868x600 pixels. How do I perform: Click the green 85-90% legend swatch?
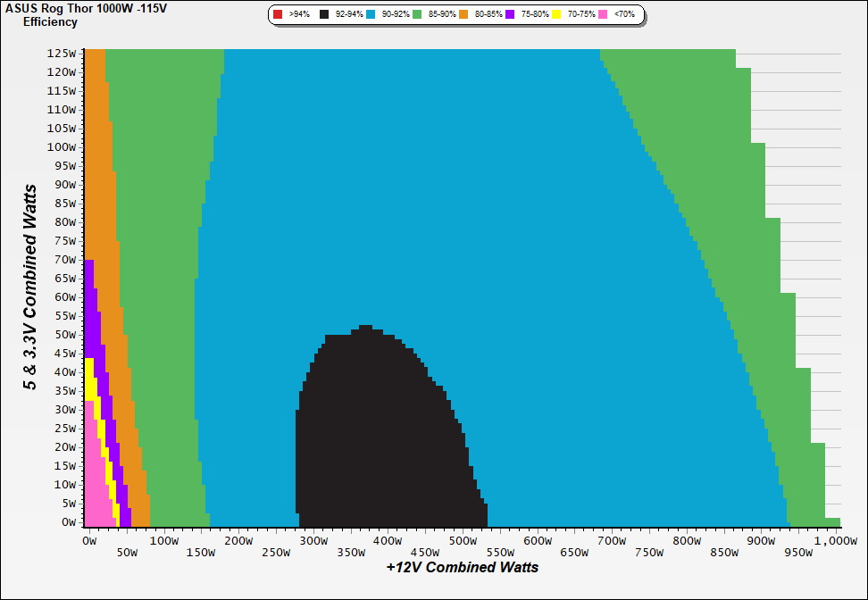tap(417, 15)
